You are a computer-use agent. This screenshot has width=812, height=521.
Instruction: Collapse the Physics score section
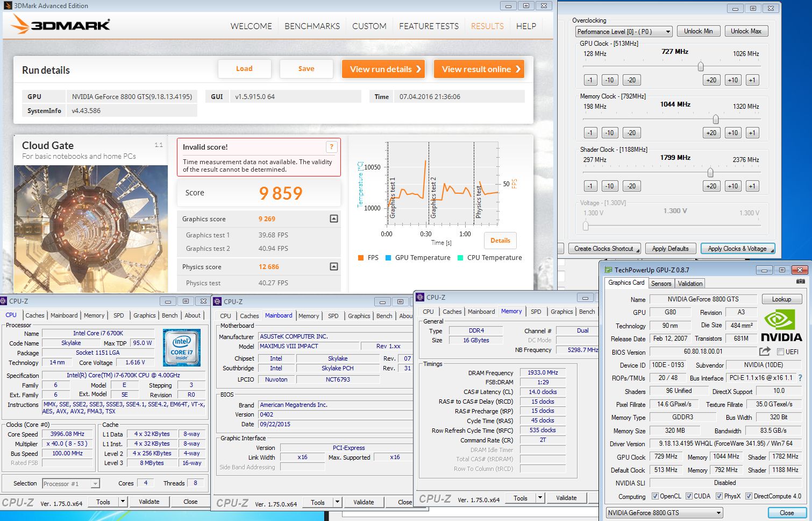333,266
